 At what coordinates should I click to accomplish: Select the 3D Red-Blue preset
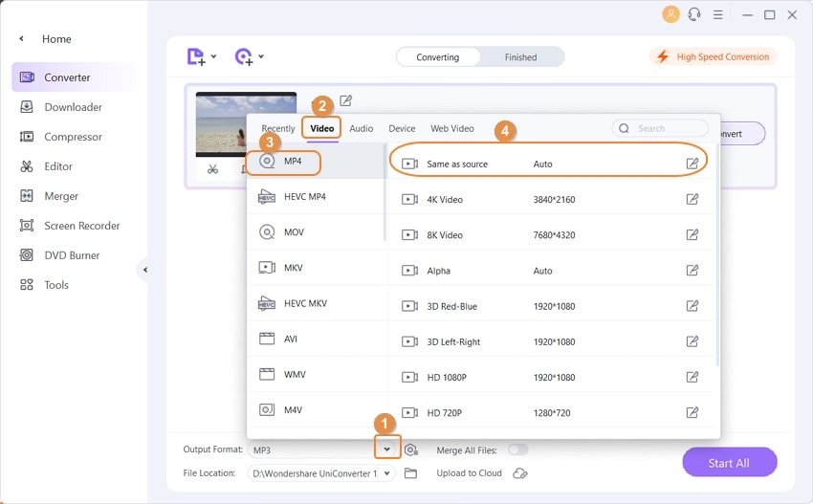click(551, 306)
